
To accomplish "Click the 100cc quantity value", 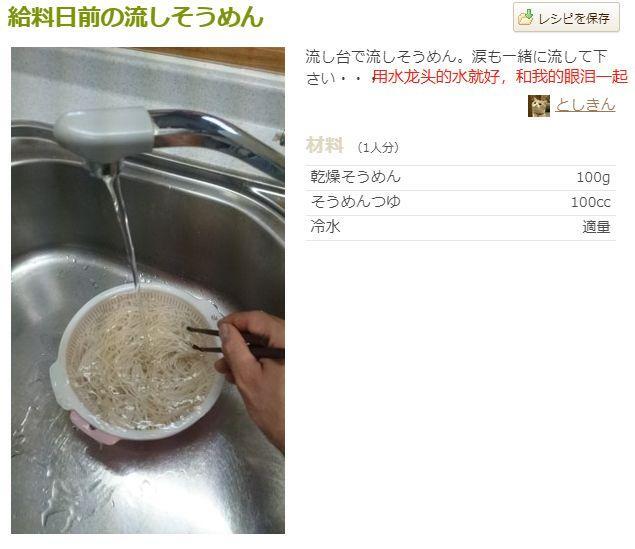I will click(x=590, y=202).
